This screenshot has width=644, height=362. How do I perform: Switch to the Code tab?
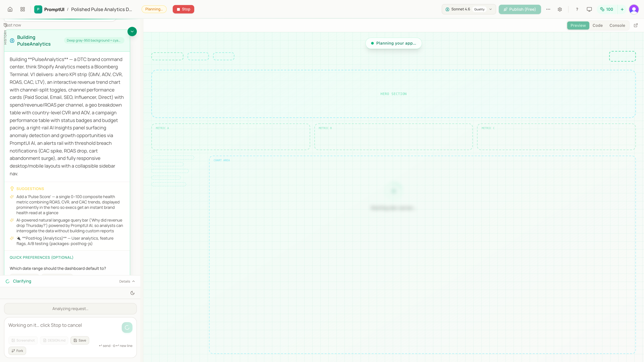598,25
